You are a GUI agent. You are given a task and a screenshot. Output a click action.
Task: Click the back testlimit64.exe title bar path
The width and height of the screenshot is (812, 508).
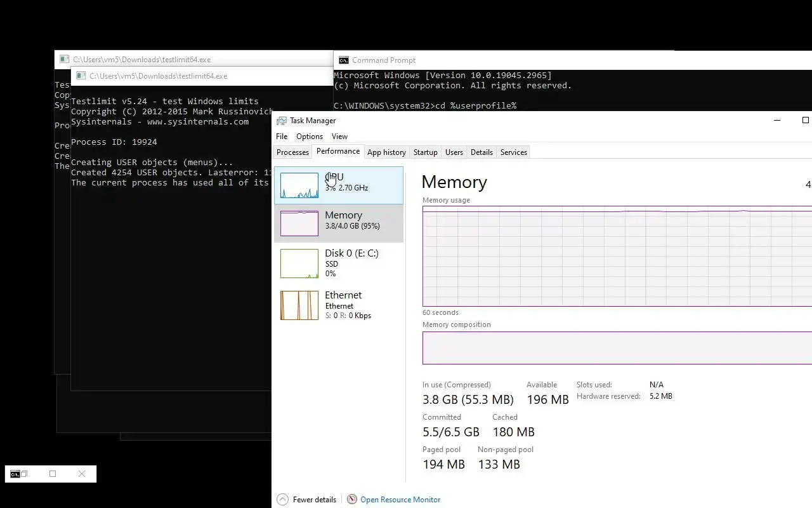pyautogui.click(x=142, y=60)
